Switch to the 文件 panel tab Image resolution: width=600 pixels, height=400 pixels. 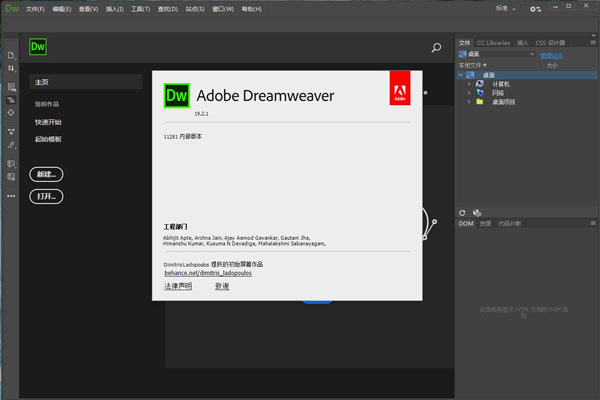click(x=465, y=43)
